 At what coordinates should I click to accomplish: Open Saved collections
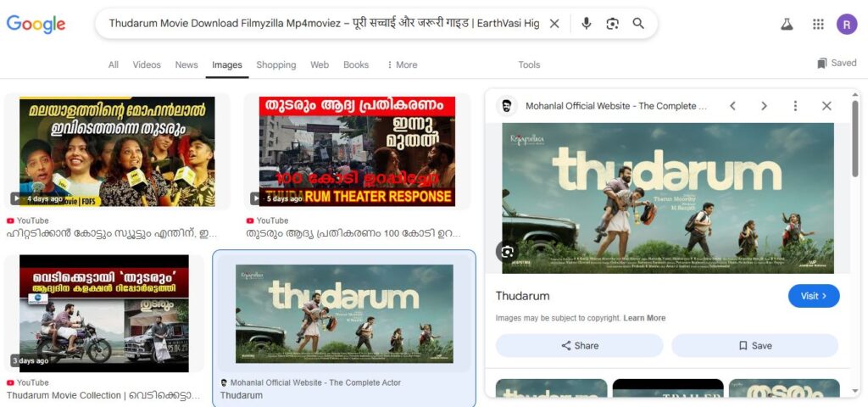coord(837,63)
